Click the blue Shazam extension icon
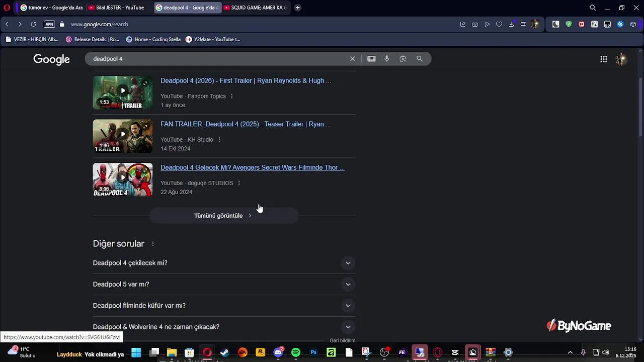Viewport: 644px width, 362px height. point(620,24)
